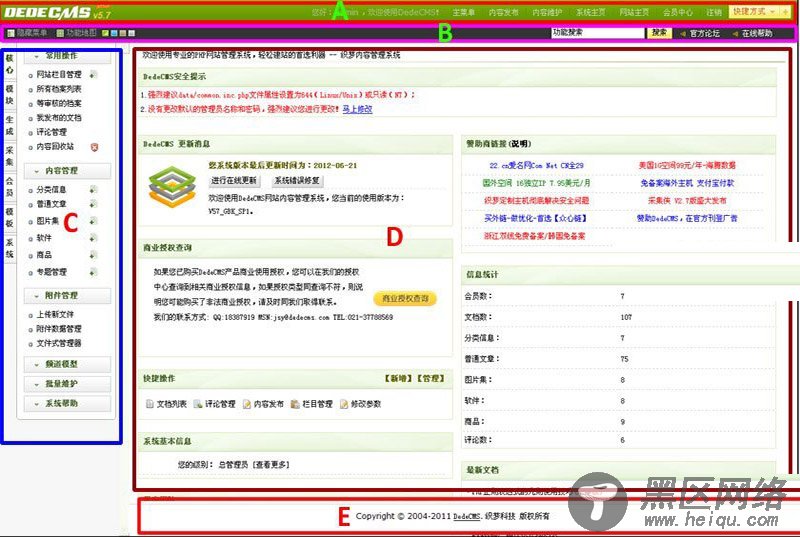Switch to the 模块 vertical tab
Screen dimensions: 800x537
click(x=9, y=95)
